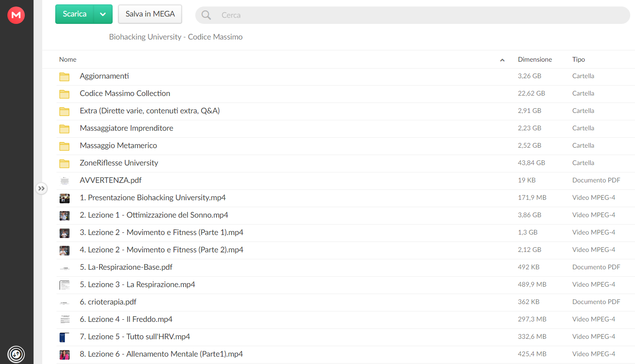The image size is (635, 364).
Task: Click the 6. crioterapia.pdf file icon
Action: [64, 302]
